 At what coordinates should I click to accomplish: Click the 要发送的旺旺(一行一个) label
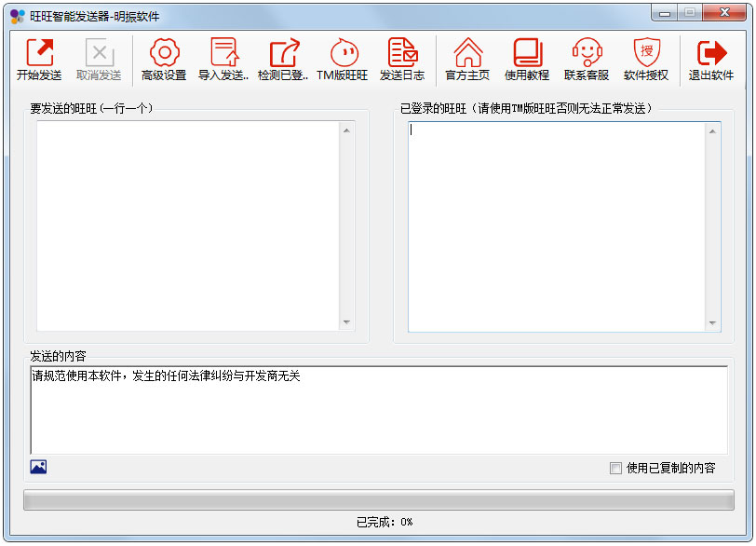[91, 108]
